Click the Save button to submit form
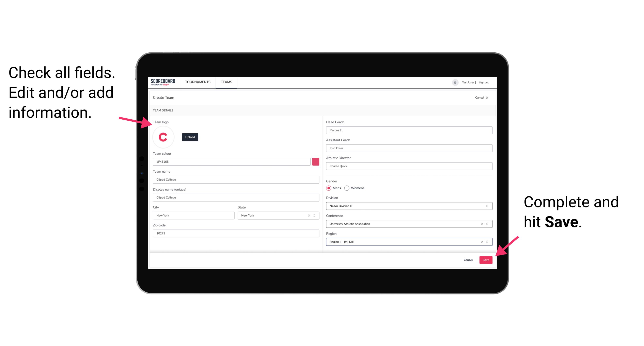 486,259
